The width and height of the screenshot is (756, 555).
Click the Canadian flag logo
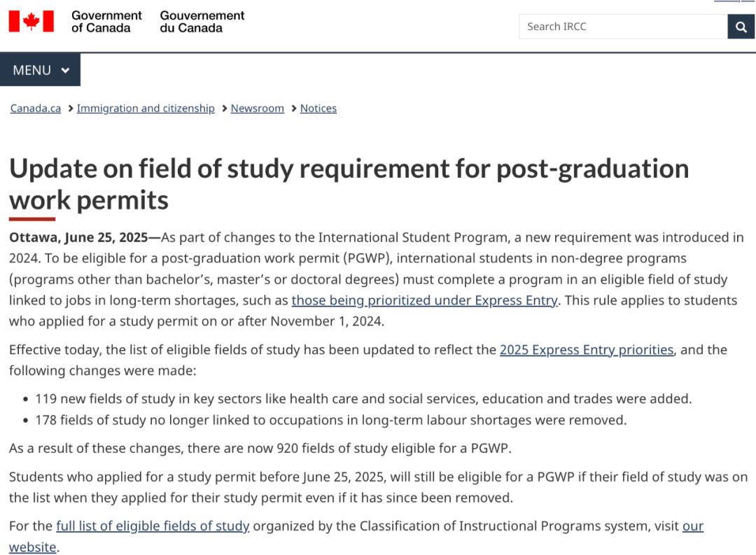click(x=31, y=21)
